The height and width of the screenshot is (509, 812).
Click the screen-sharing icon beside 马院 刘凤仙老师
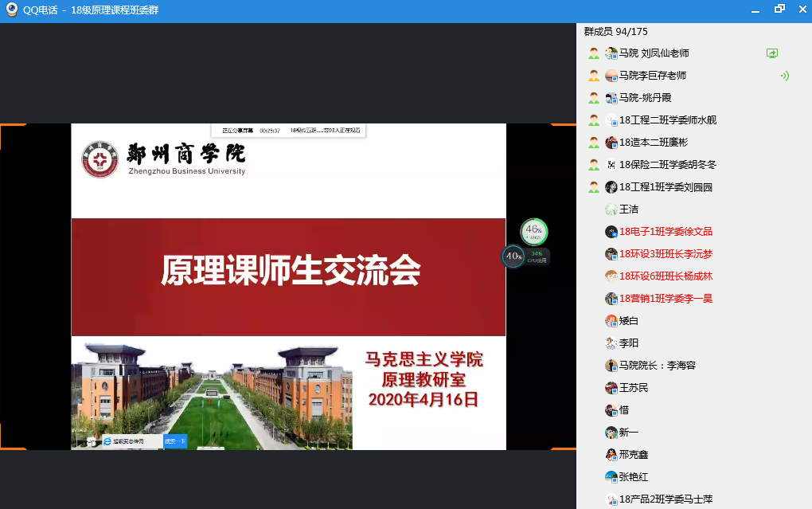tap(771, 53)
